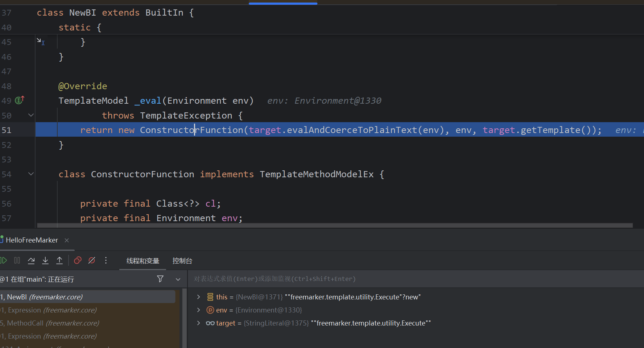Click the filter icon in threads panel

click(x=160, y=279)
